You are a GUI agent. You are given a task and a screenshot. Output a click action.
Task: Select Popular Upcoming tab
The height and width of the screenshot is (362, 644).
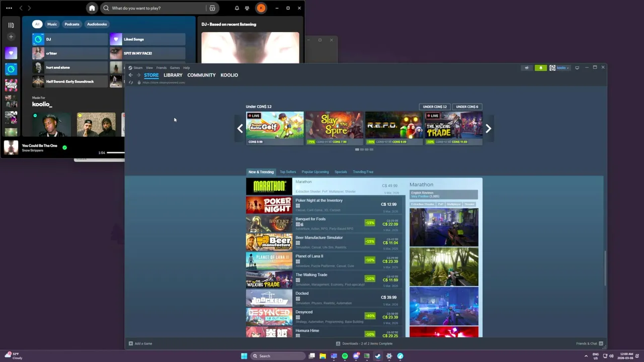(x=315, y=172)
